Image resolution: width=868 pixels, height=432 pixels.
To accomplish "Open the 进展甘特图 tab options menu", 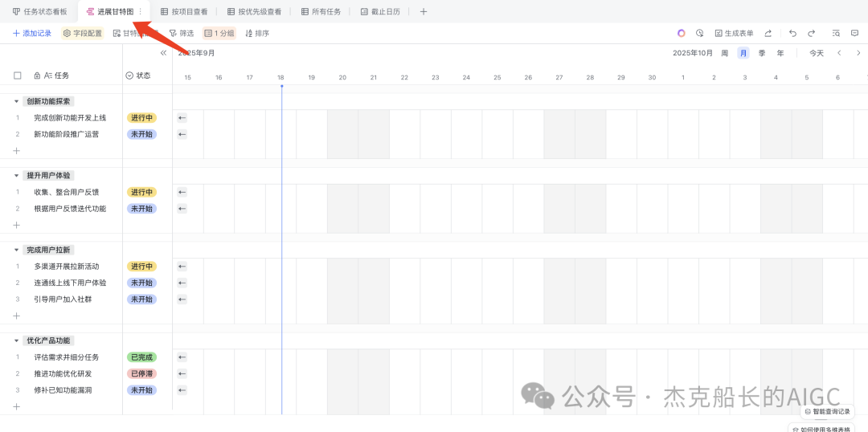I will tap(140, 11).
